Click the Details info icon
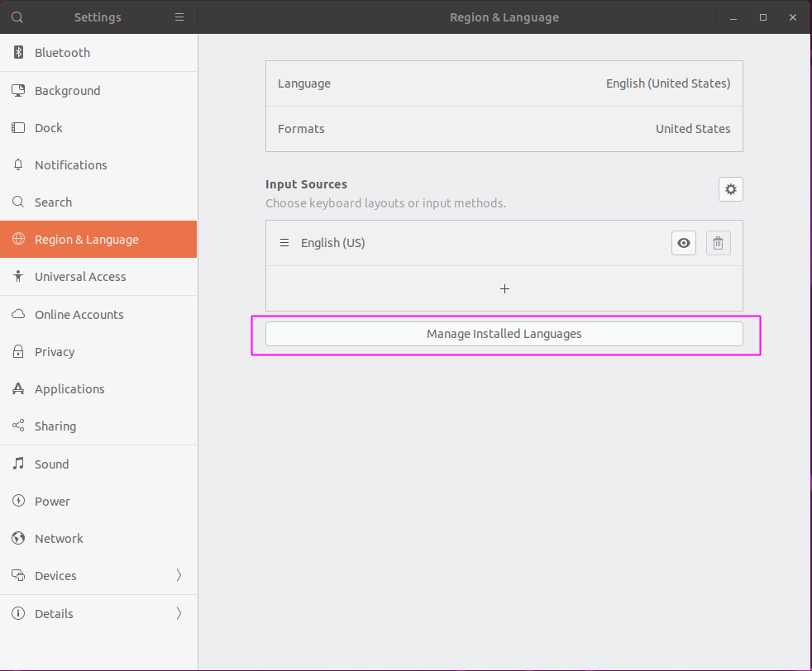812x671 pixels. 18,613
